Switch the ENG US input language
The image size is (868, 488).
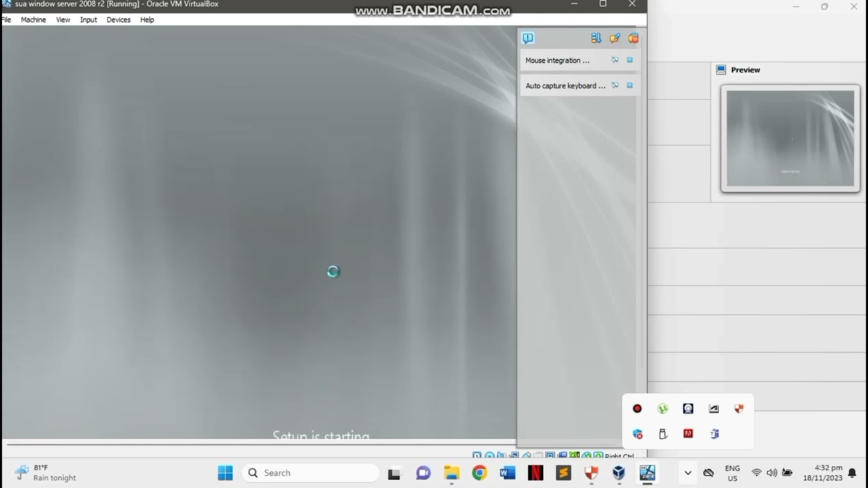[x=732, y=473]
